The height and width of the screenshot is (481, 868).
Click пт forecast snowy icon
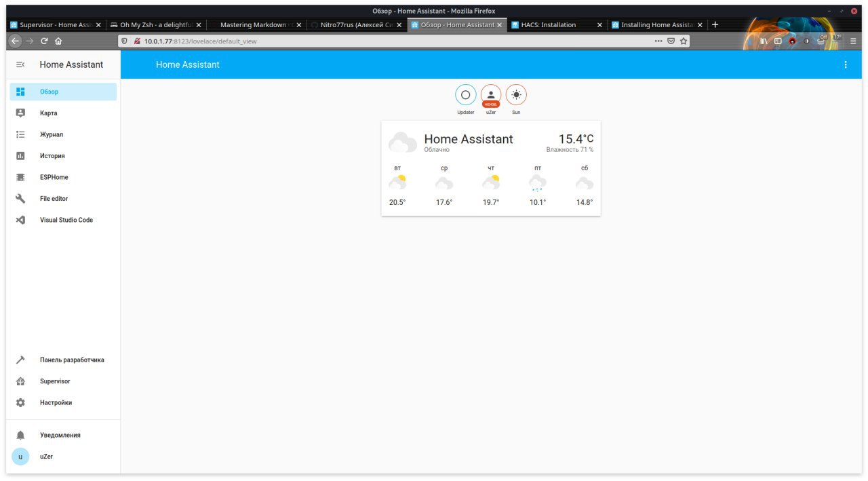(538, 183)
